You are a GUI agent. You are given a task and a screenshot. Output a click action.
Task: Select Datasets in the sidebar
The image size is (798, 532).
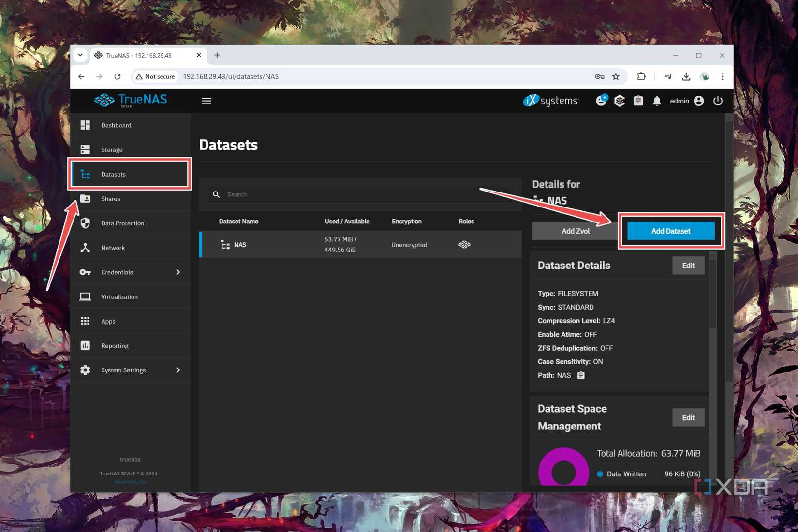pyautogui.click(x=130, y=174)
